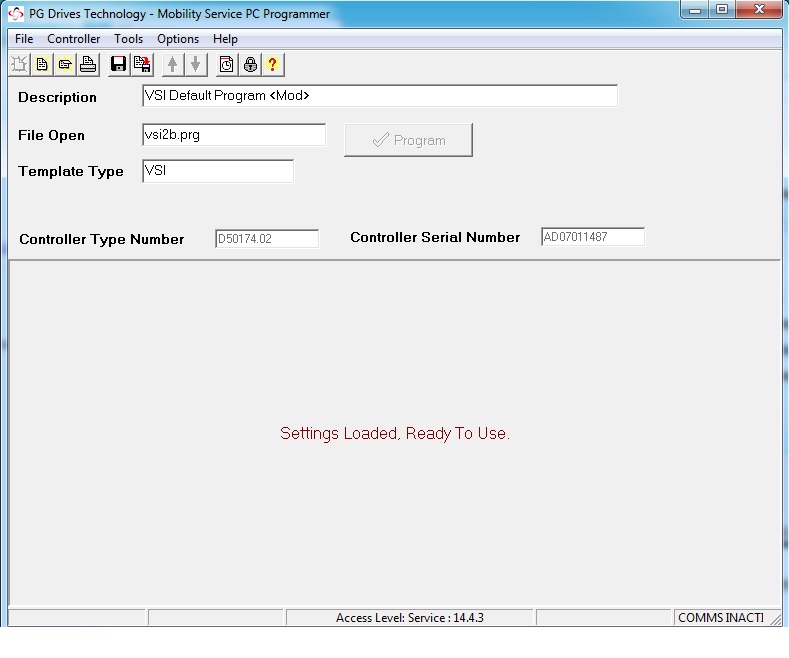Screen dimensions: 789x658
Task: Click the padlock toolbar icon
Action: tap(250, 65)
